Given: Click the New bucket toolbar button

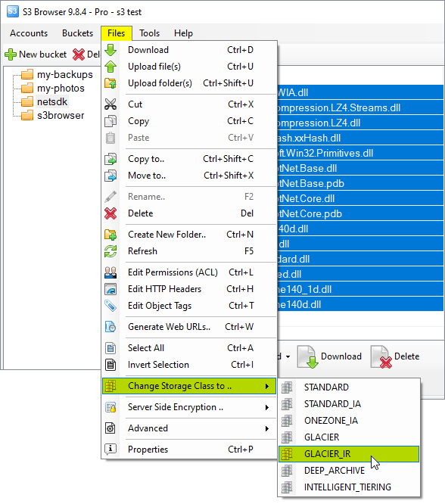Looking at the screenshot, I should pos(36,54).
